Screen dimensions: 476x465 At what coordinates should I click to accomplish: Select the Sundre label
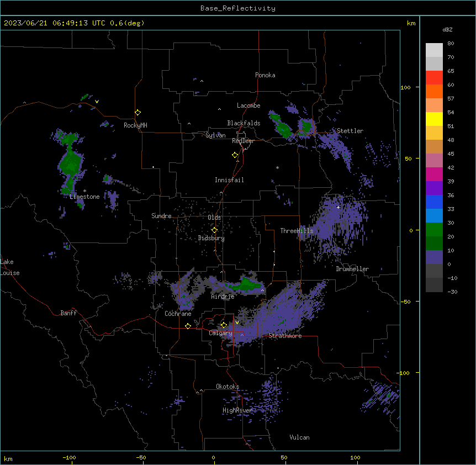161,216
